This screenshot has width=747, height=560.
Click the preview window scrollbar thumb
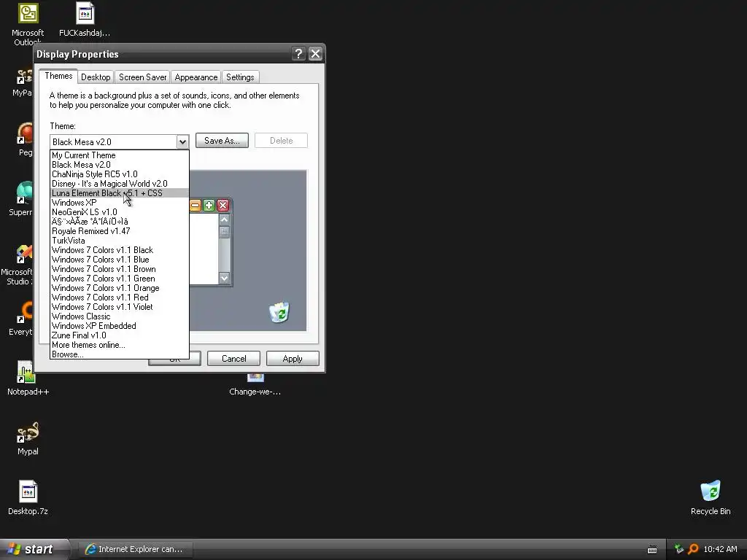tap(224, 232)
